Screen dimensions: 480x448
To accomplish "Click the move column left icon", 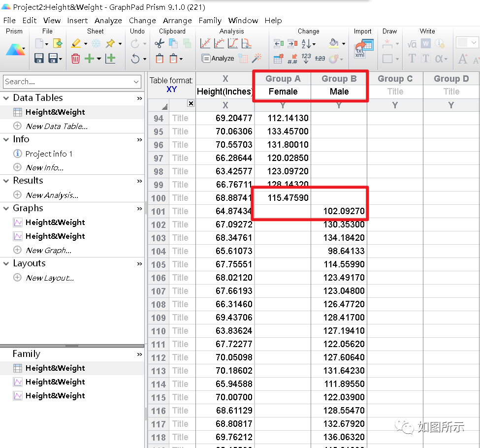I will 279,43.
